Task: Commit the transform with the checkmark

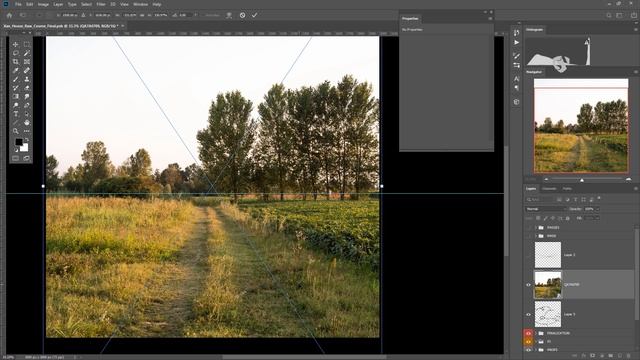Action: 254,15
